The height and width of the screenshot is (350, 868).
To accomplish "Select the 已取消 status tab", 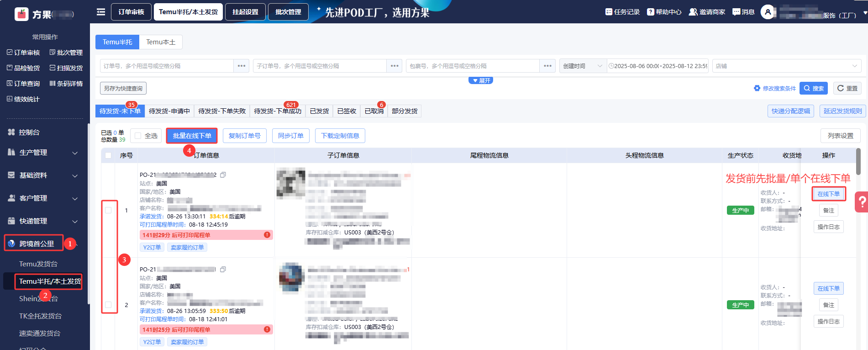I will tap(374, 111).
